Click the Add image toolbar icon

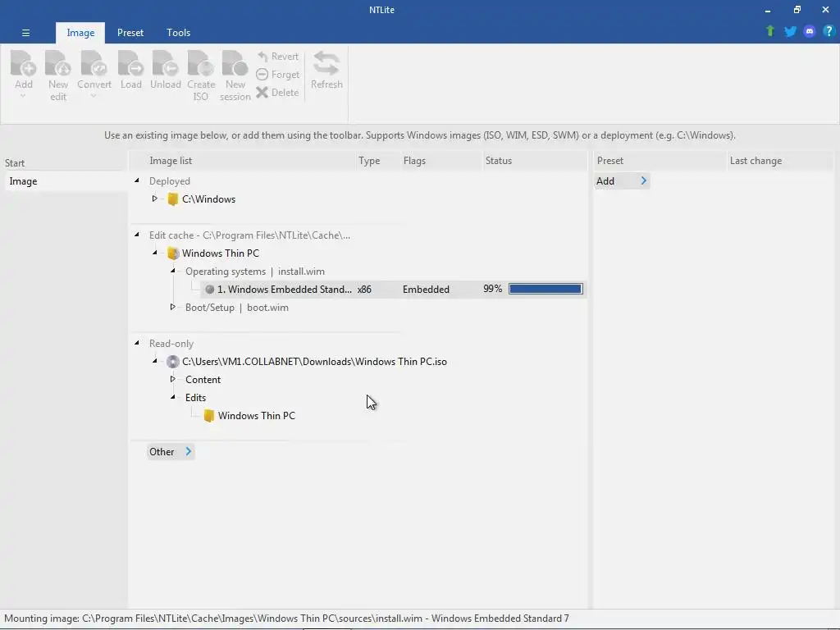point(24,63)
